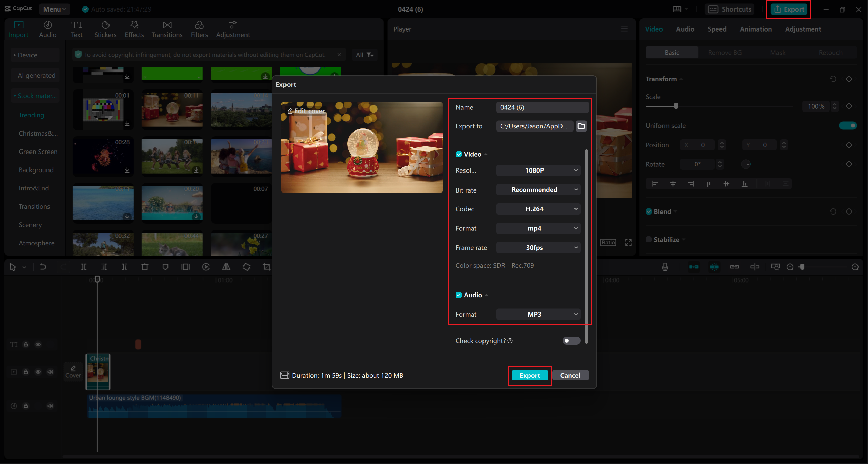Click the microphone record voiceover icon

coord(665,267)
